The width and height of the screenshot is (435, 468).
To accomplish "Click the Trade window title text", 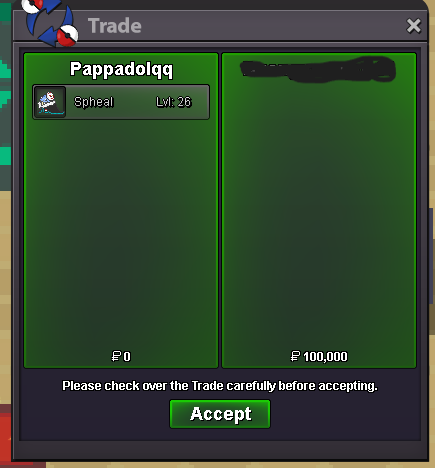I will tap(115, 26).
